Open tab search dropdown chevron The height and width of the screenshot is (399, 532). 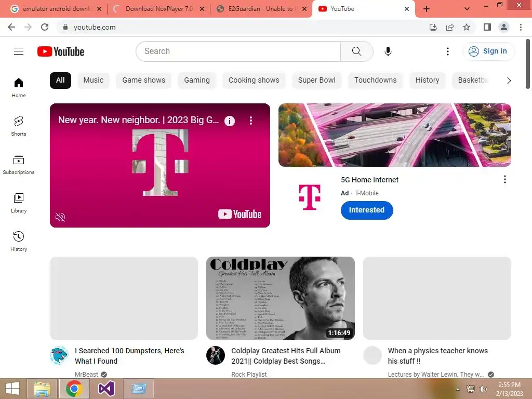pyautogui.click(x=467, y=9)
